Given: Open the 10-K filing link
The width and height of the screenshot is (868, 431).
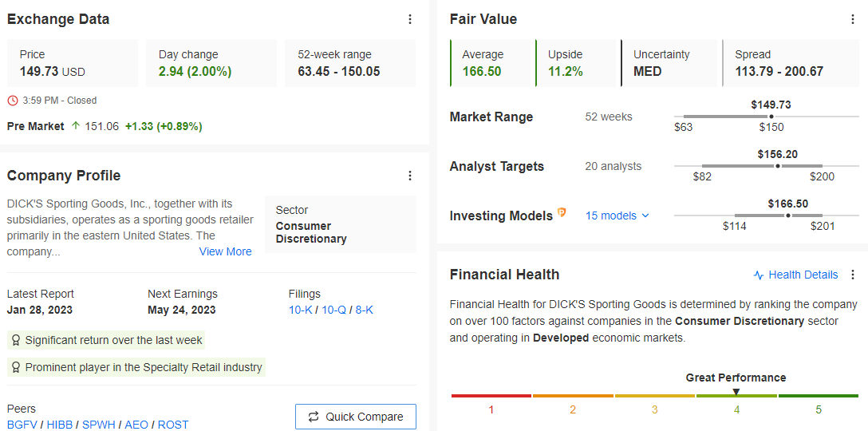Looking at the screenshot, I should (301, 310).
